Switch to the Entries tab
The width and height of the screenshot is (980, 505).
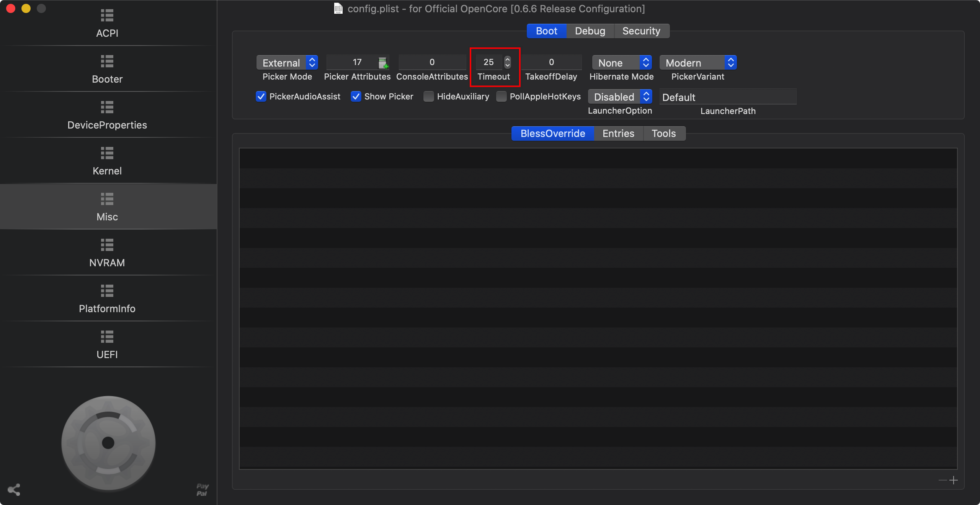click(x=618, y=134)
